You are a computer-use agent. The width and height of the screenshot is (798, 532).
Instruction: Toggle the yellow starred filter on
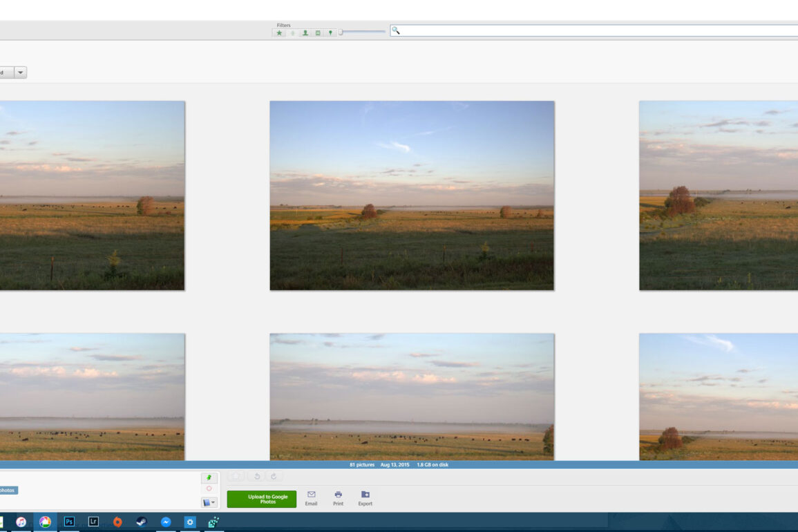pyautogui.click(x=279, y=32)
